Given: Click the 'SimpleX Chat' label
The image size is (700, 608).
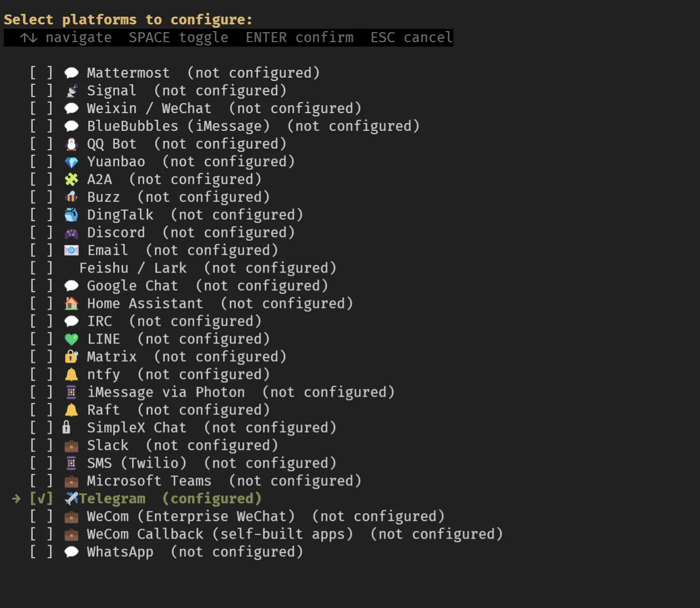Looking at the screenshot, I should pyautogui.click(x=137, y=428).
